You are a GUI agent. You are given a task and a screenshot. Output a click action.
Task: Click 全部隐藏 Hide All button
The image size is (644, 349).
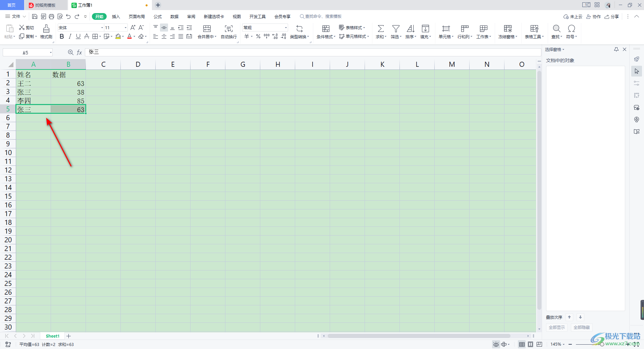582,328
